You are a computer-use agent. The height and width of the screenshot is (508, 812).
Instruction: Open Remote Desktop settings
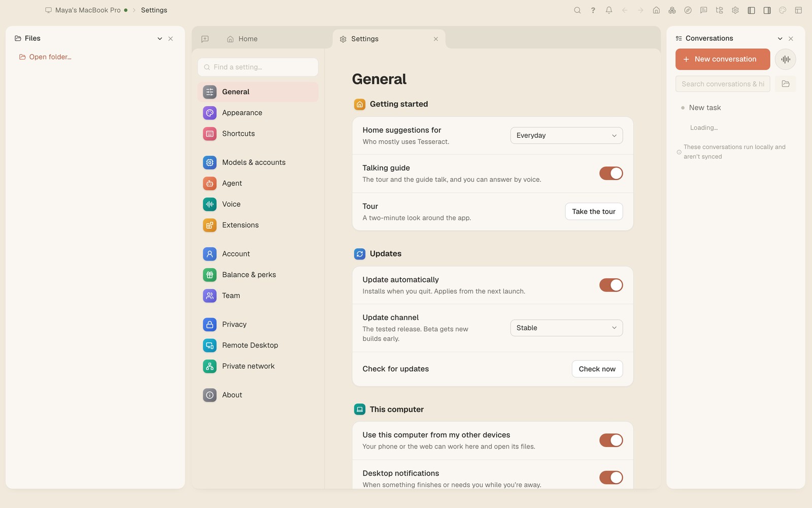[x=258, y=345]
